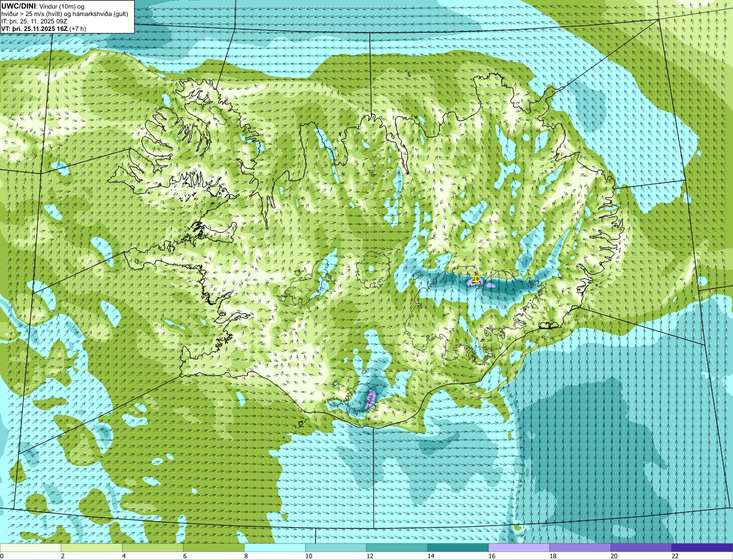Screen dimensions: 733x560
Task: Click the 10–12 m/s turquoise legend swatch
Action: [336, 547]
